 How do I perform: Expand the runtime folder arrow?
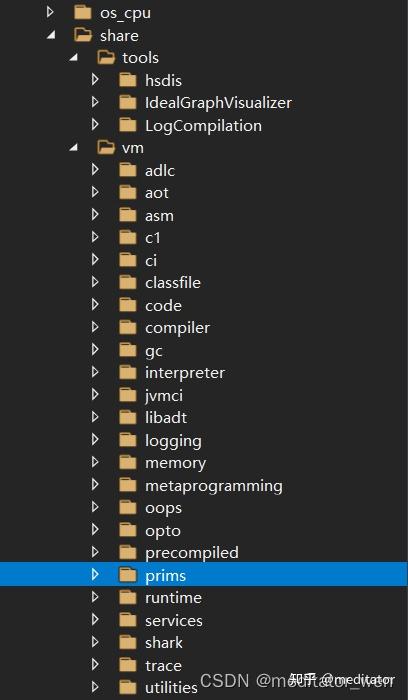click(95, 597)
